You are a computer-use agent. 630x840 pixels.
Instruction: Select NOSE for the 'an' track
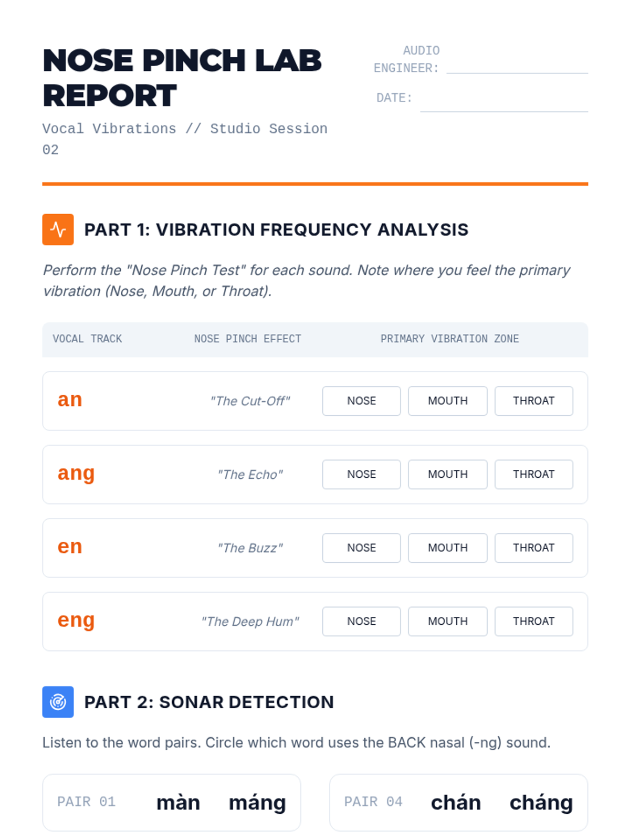click(x=361, y=401)
